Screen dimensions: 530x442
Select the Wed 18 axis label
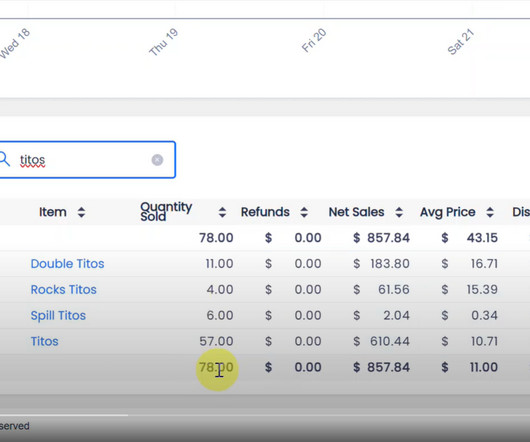click(14, 44)
